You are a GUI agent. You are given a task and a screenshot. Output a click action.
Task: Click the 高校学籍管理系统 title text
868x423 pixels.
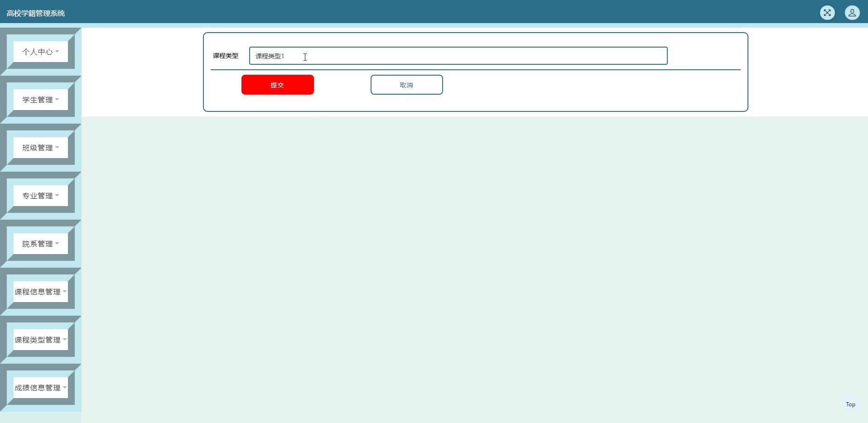36,13
